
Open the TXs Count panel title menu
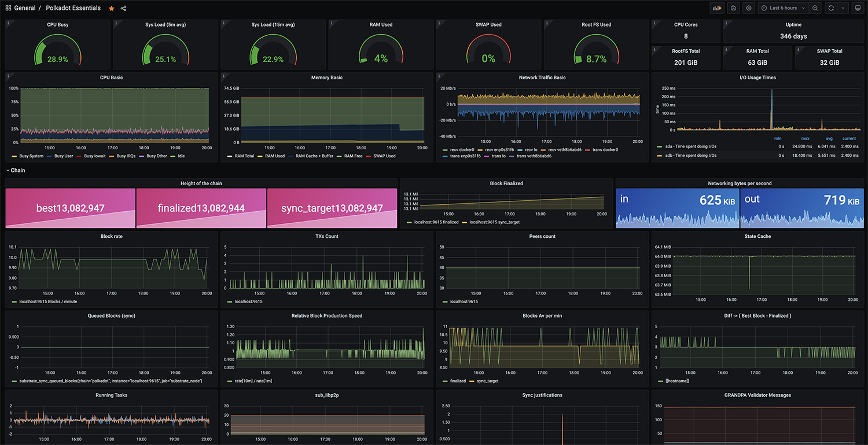point(326,236)
